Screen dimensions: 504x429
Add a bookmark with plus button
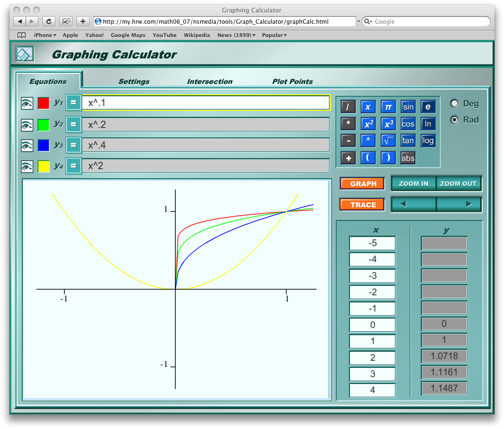click(82, 21)
